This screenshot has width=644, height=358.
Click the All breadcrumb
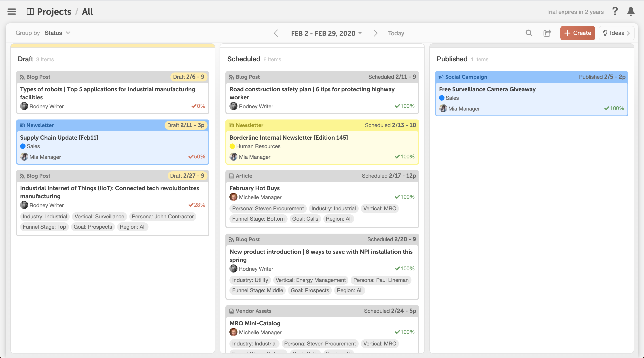coord(87,12)
